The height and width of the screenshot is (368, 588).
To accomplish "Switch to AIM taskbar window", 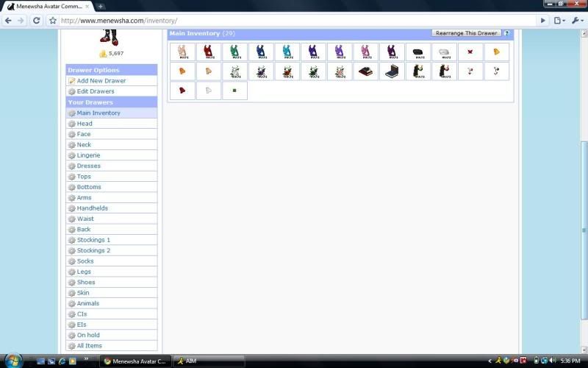I will pos(209,361).
